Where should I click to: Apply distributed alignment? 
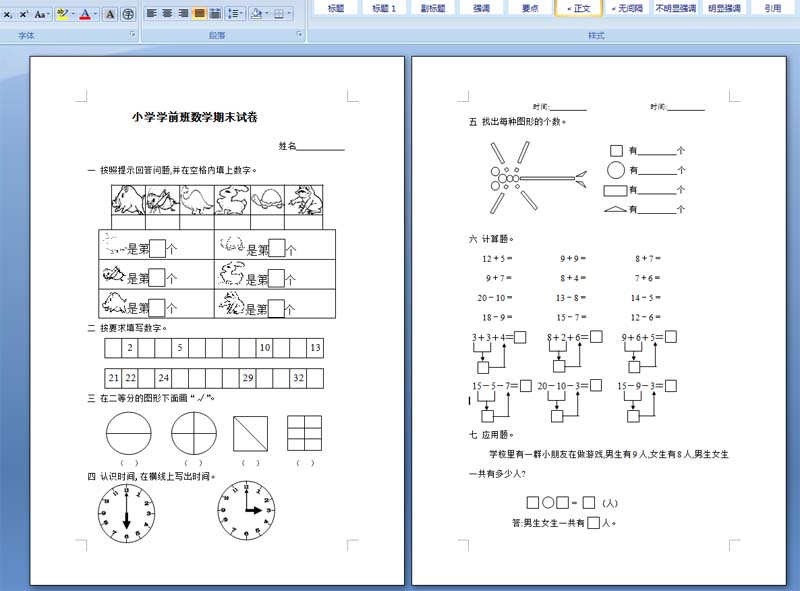[215, 13]
